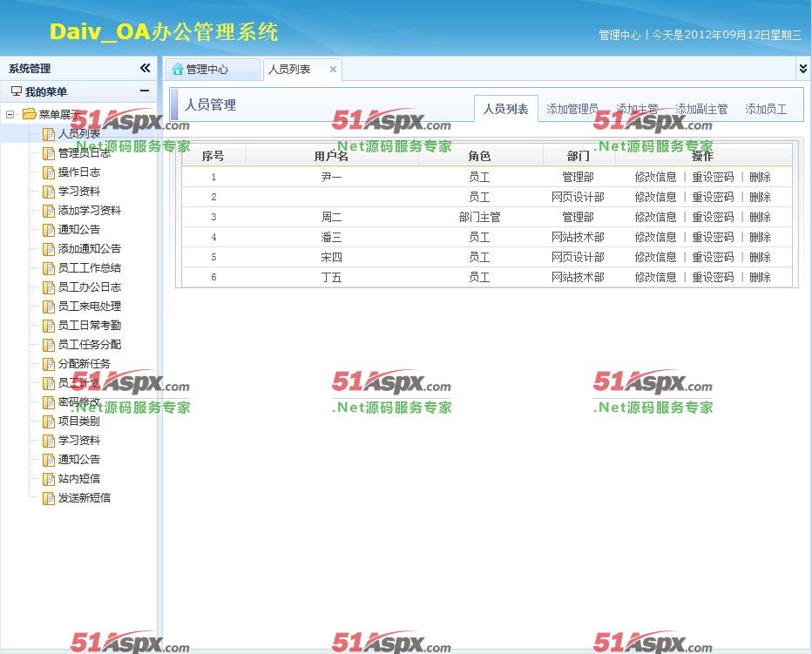Collapse the 系统管理 sidebar with double-arrow icon

coord(145,68)
